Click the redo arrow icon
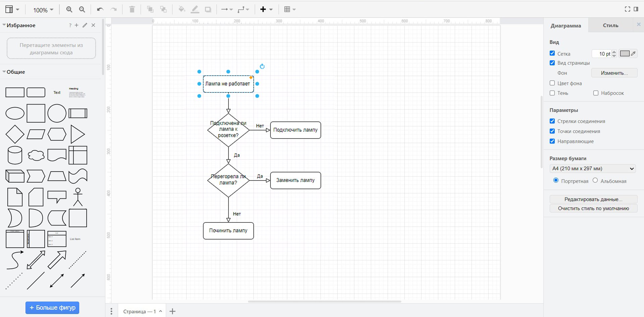 point(114,9)
